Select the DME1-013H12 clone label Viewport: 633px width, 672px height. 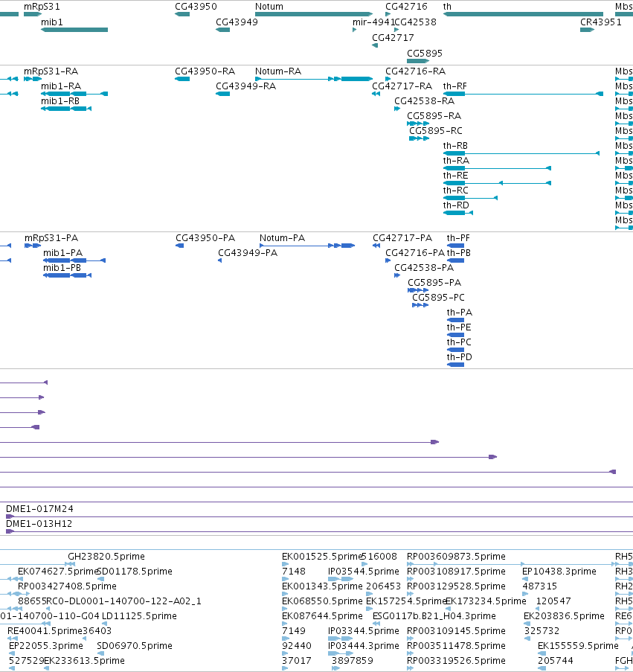click(39, 524)
